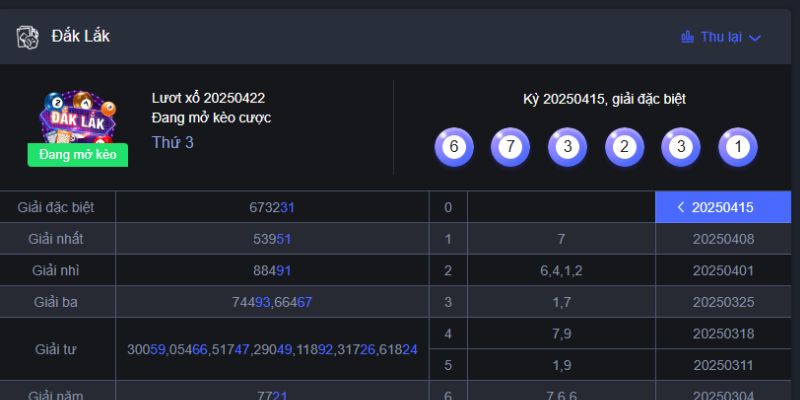Screen dimensions: 800x400
Task: Click the first prize number 53951
Action: [x=272, y=239]
